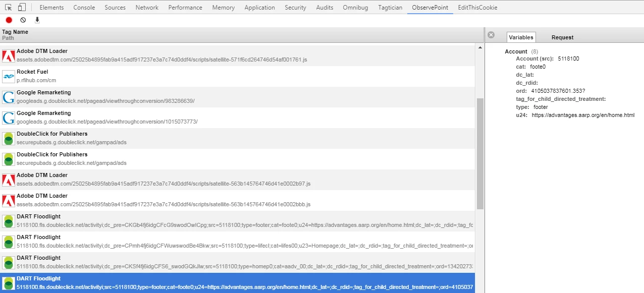Viewport: 644px width, 293px height.
Task: Click the red record button
Action: tap(9, 20)
